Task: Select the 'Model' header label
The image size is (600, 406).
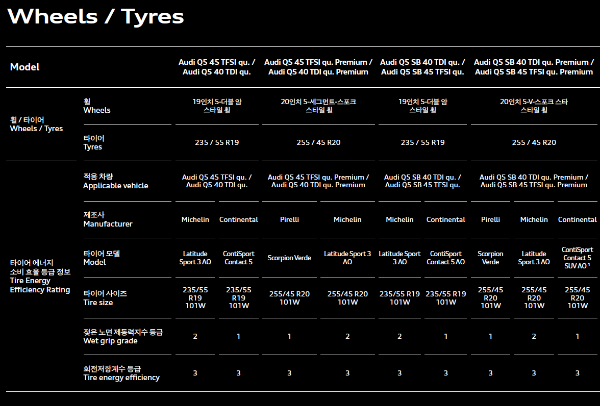Action: [x=24, y=67]
